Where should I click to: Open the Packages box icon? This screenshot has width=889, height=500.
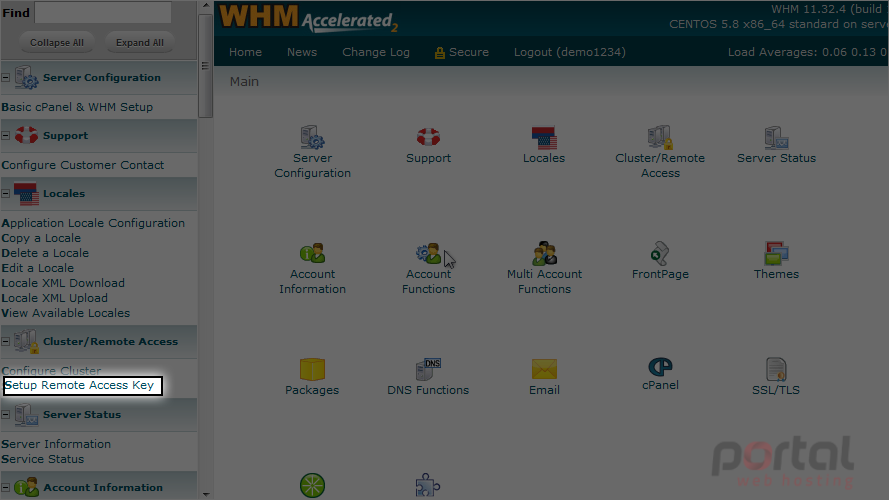pyautogui.click(x=312, y=369)
